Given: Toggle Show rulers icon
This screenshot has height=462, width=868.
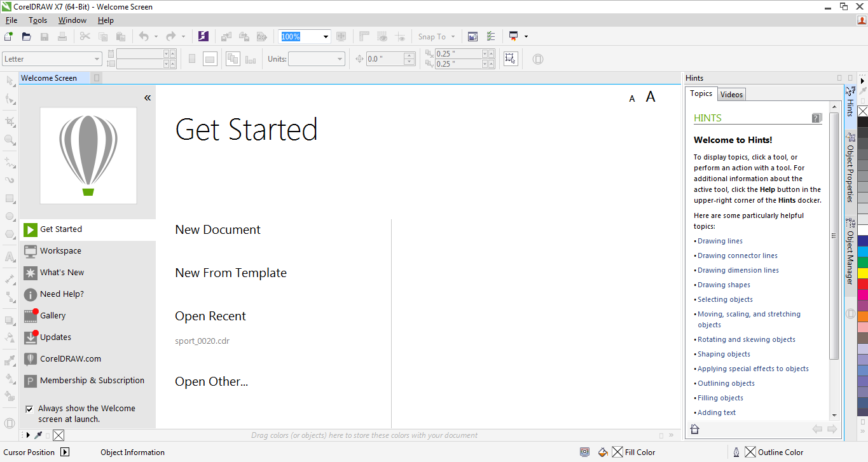Looking at the screenshot, I should pyautogui.click(x=365, y=36).
